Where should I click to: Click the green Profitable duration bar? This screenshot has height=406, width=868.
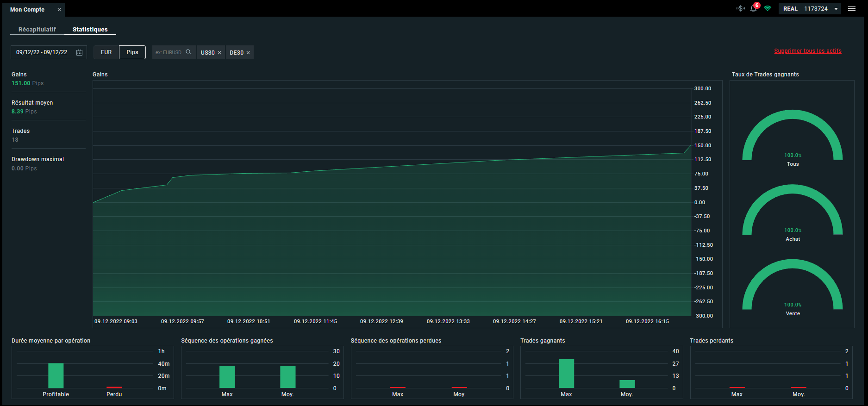56,375
